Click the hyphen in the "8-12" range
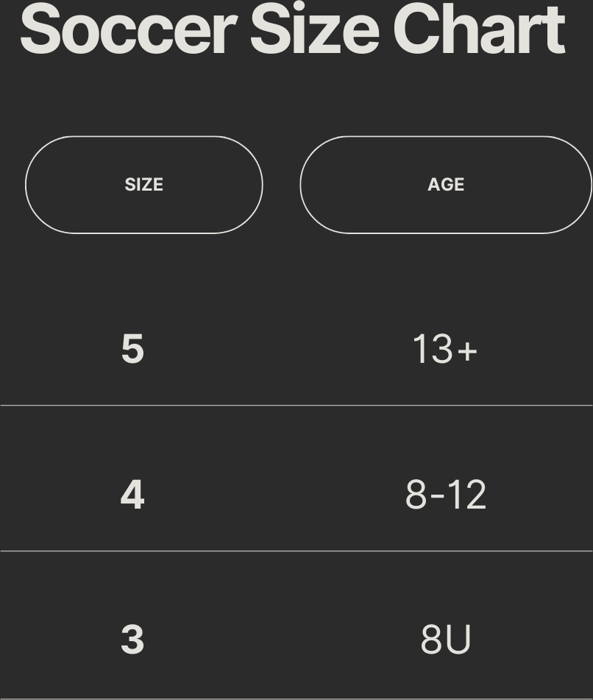This screenshot has width=593, height=700. 437,495
